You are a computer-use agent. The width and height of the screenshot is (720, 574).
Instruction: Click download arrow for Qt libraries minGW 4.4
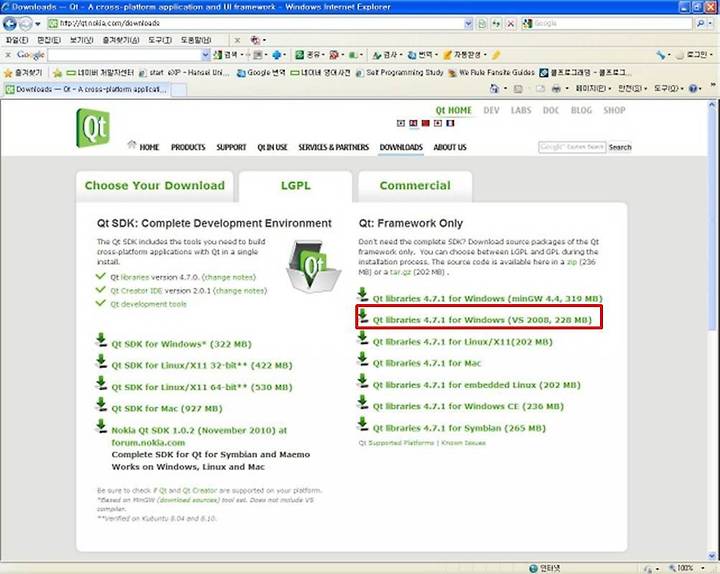[x=363, y=295]
